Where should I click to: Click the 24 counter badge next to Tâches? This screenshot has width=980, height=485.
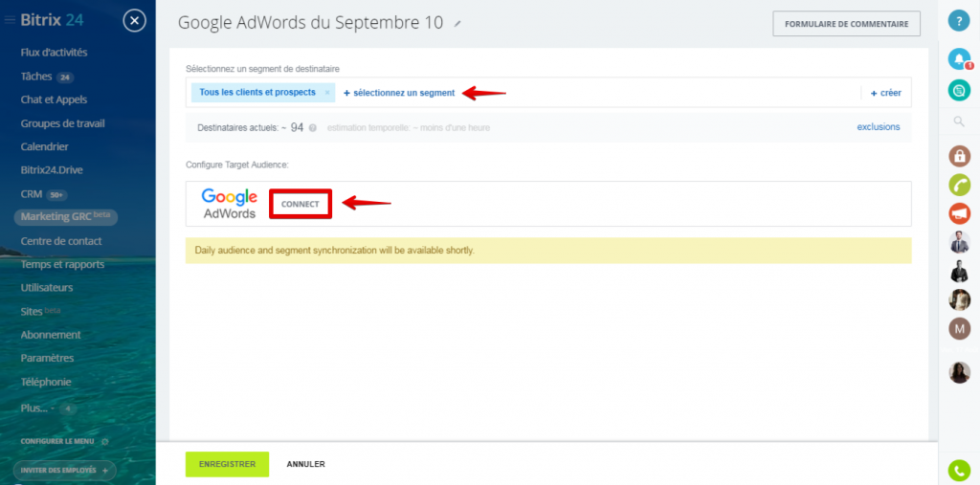pyautogui.click(x=65, y=77)
